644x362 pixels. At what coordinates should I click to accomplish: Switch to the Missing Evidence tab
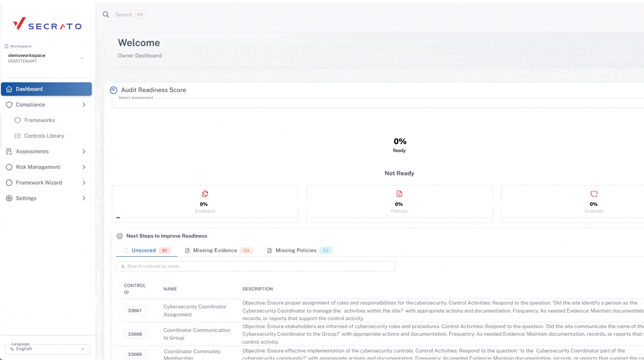[x=215, y=250]
